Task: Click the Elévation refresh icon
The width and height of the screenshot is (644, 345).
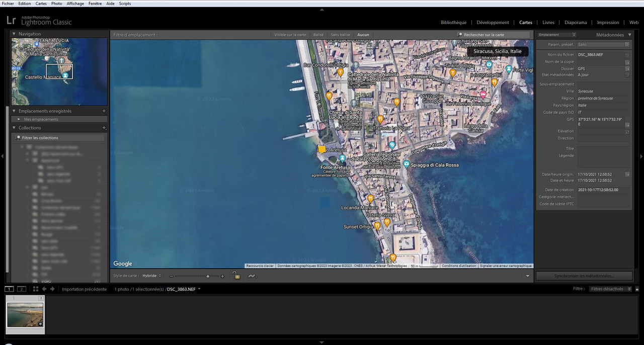Action: pyautogui.click(x=627, y=131)
